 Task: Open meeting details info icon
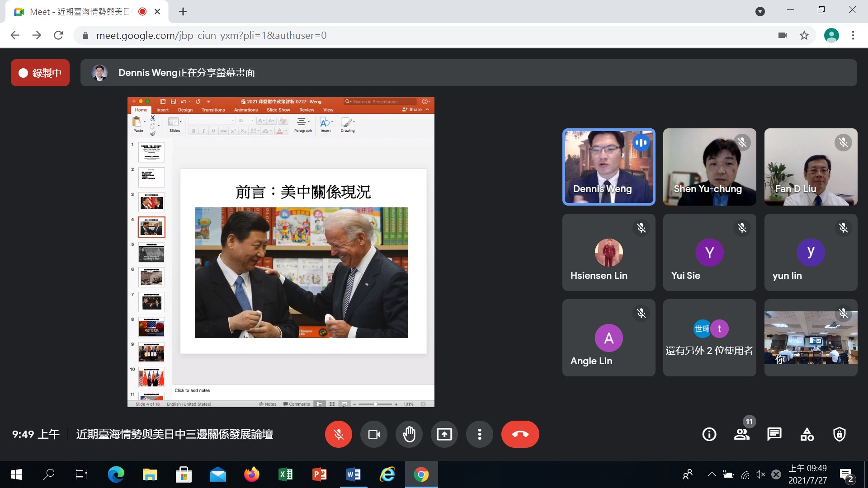click(709, 434)
